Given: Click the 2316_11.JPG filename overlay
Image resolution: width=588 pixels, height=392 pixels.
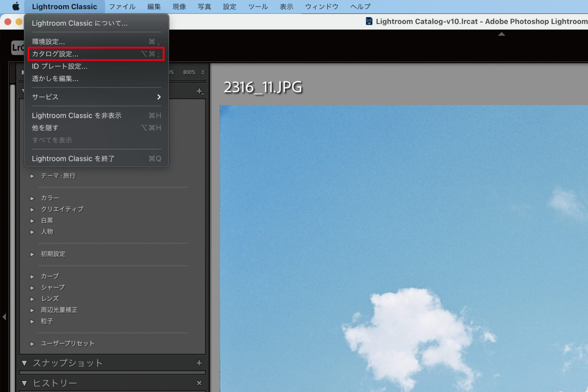Looking at the screenshot, I should pos(263,87).
